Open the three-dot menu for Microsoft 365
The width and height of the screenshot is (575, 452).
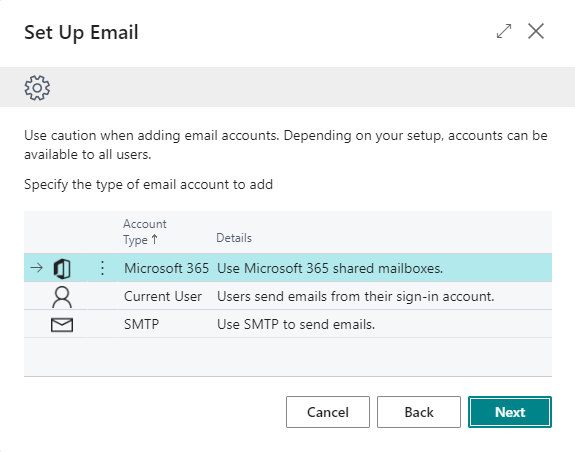[x=102, y=268]
